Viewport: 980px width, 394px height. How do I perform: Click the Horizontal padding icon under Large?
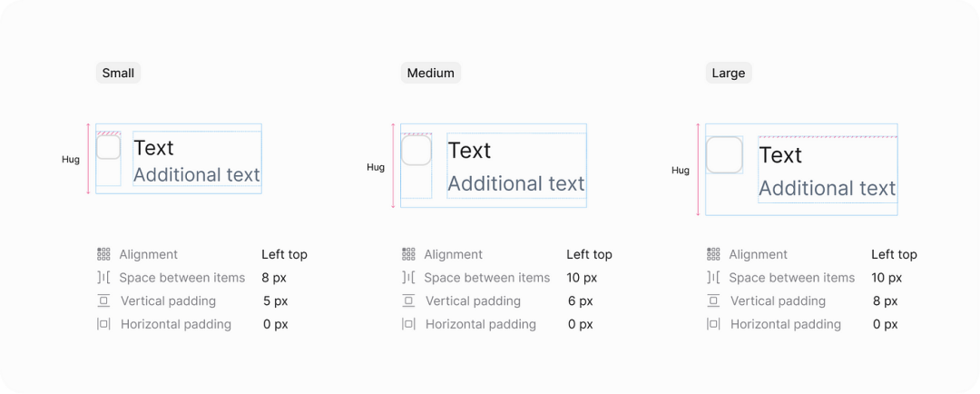(x=713, y=324)
